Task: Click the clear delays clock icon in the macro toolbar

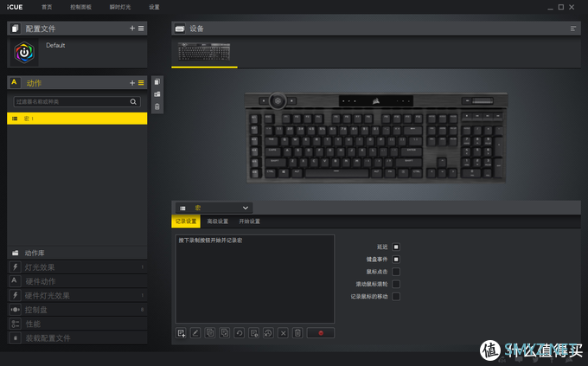Action: pyautogui.click(x=268, y=333)
